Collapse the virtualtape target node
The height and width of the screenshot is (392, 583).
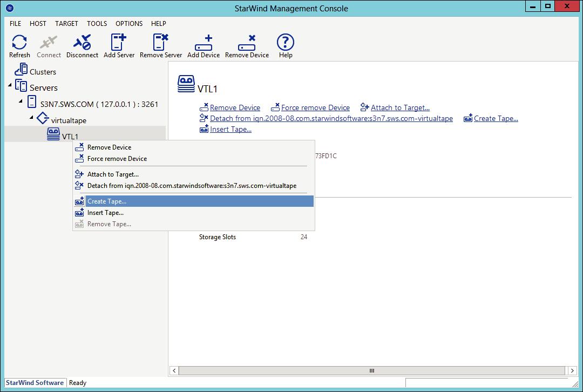[x=31, y=117]
